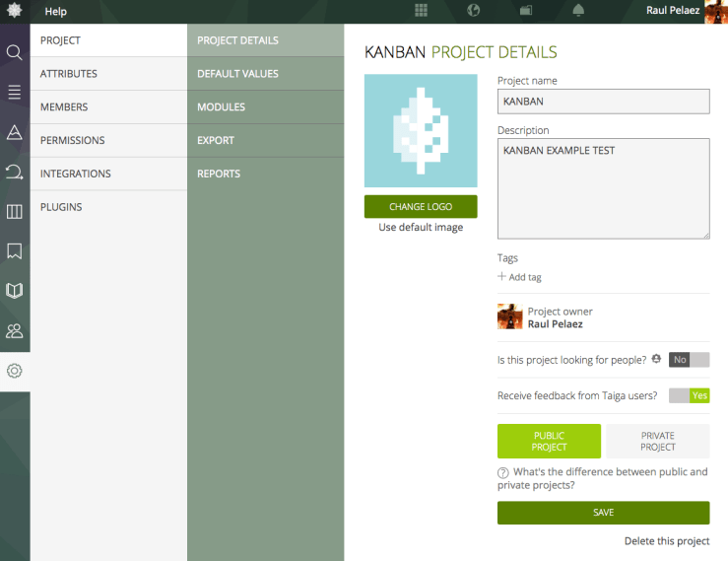Click the notifications bell in top bar
The height and width of the screenshot is (561, 728).
coord(578,11)
